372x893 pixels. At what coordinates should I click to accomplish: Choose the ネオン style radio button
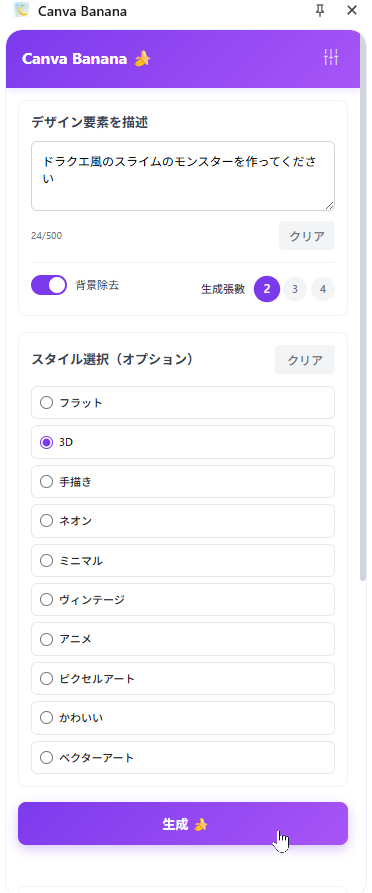coord(46,521)
